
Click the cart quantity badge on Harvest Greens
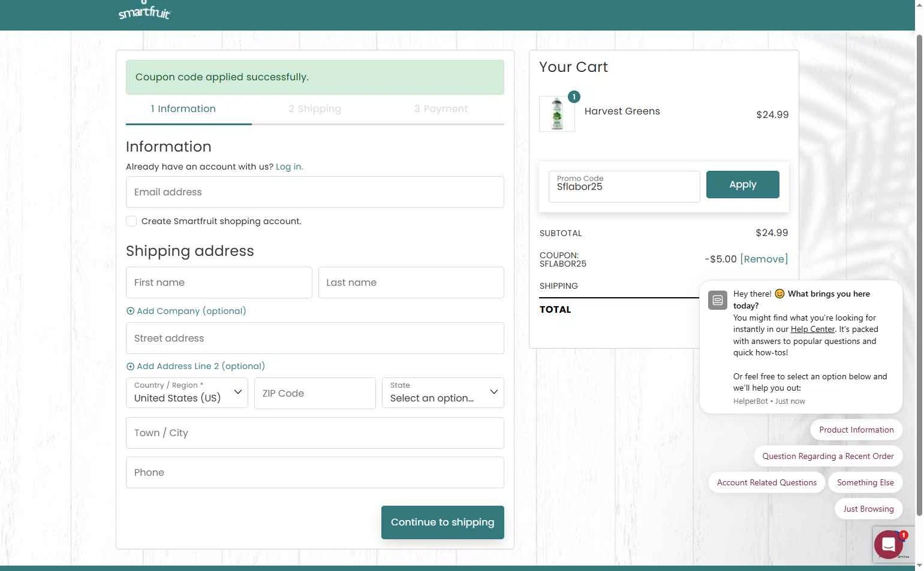click(x=574, y=96)
